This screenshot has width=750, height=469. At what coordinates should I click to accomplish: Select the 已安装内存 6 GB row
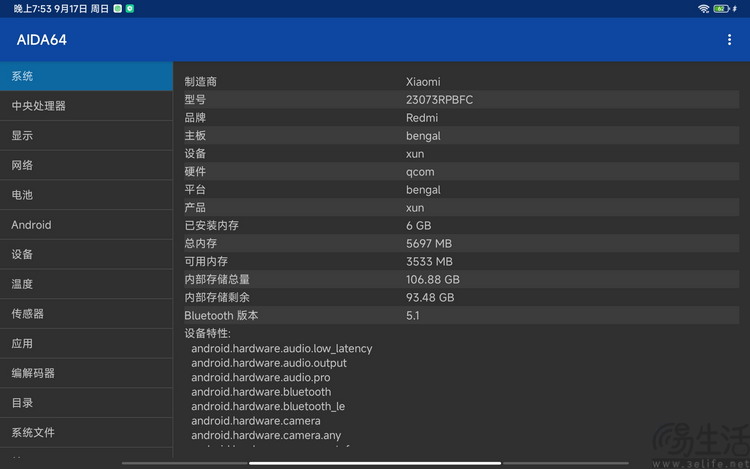pyautogui.click(x=462, y=225)
